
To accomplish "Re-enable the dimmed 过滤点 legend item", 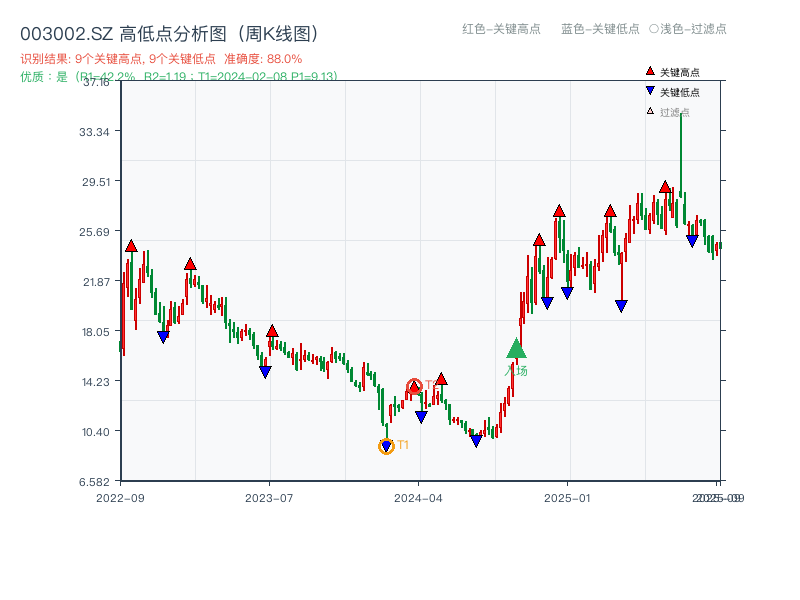I will (677, 113).
